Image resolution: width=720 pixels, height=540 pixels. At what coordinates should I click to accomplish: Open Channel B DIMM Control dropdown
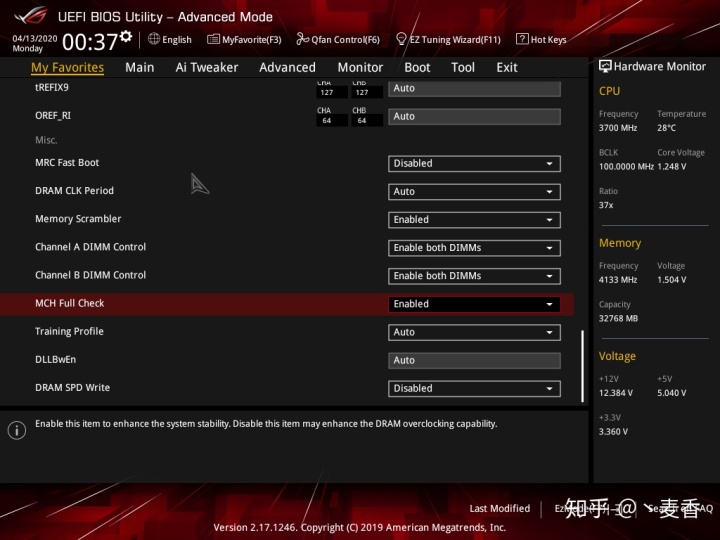[474, 276]
